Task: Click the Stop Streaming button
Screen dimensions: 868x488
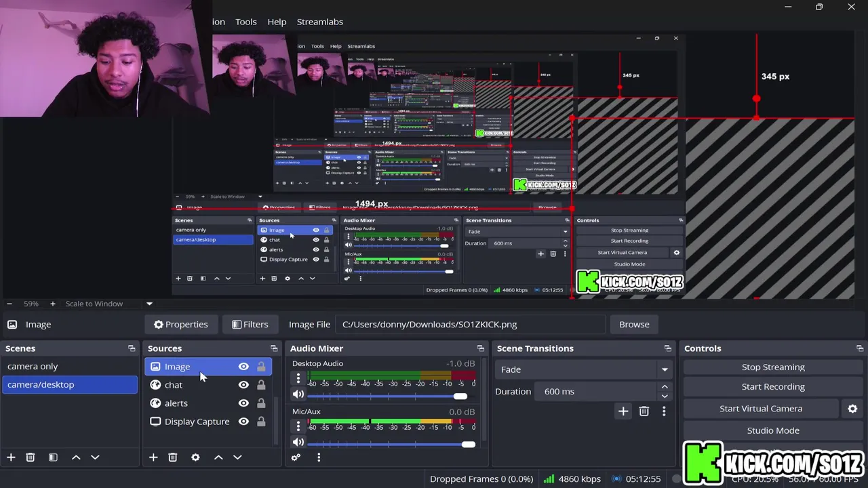Action: point(773,367)
